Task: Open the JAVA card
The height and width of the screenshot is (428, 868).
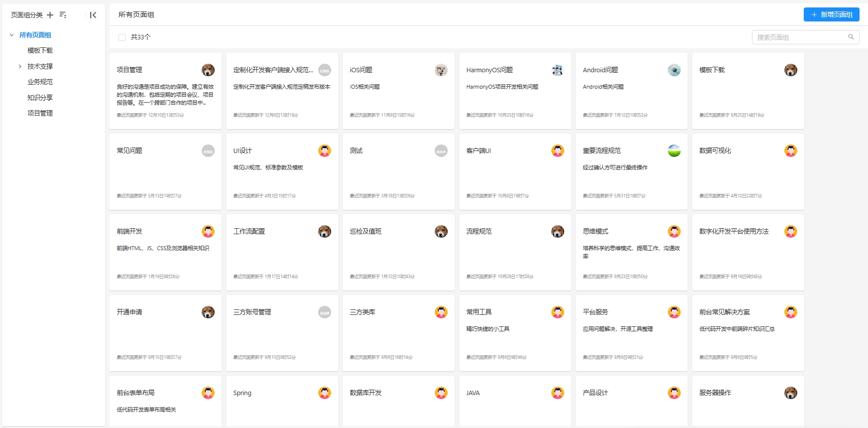Action: coord(515,402)
